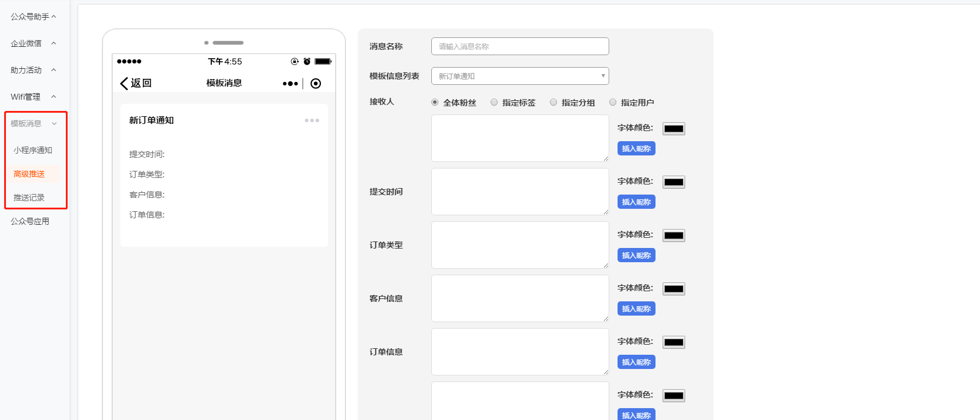Screen dimensions: 980x420
Task: Click the alarm clock icon in status bar
Action: pos(307,62)
